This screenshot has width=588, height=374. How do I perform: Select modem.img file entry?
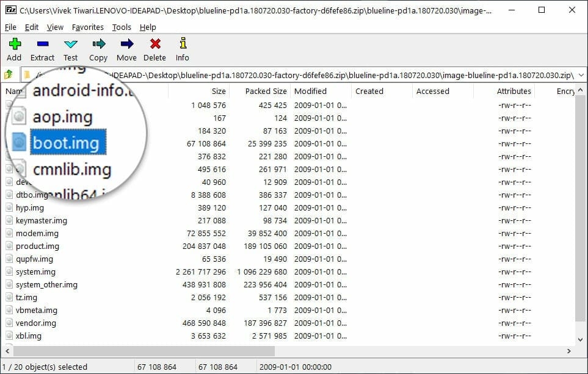[x=37, y=233]
